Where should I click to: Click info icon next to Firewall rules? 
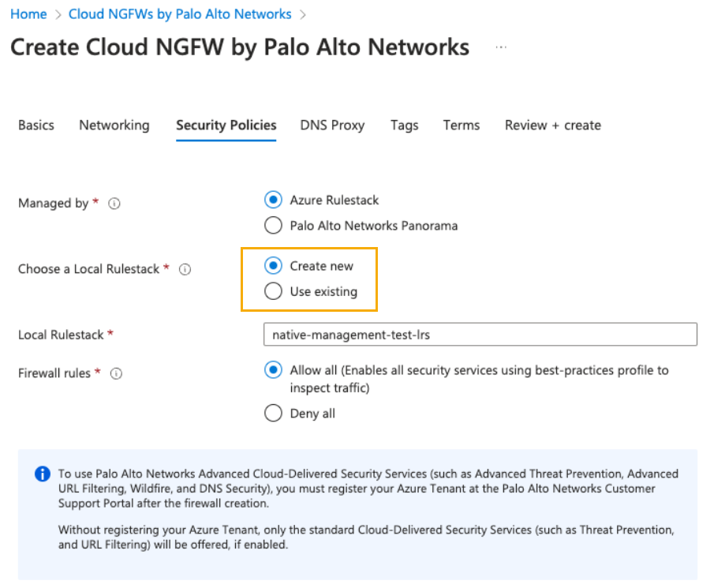[x=116, y=373]
